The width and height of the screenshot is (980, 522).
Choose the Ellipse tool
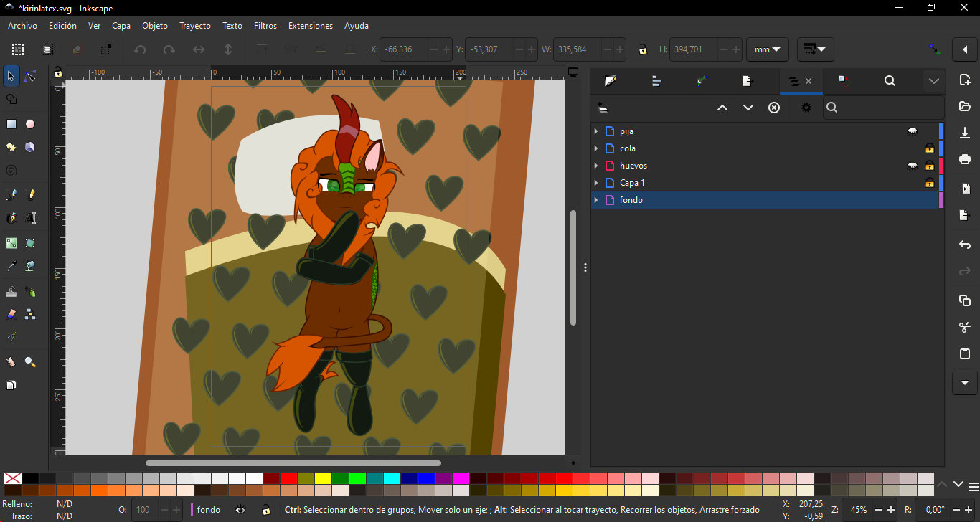[x=30, y=124]
